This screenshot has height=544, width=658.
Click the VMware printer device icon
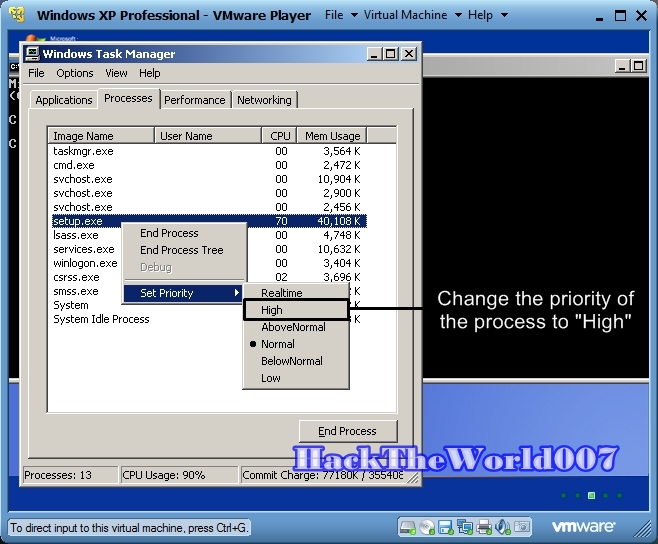[484, 527]
